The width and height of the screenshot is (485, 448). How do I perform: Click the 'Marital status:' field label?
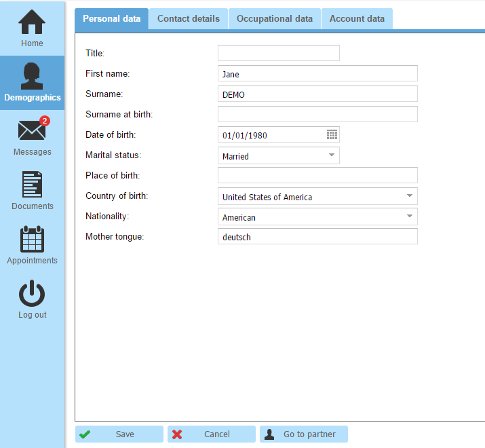(113, 155)
